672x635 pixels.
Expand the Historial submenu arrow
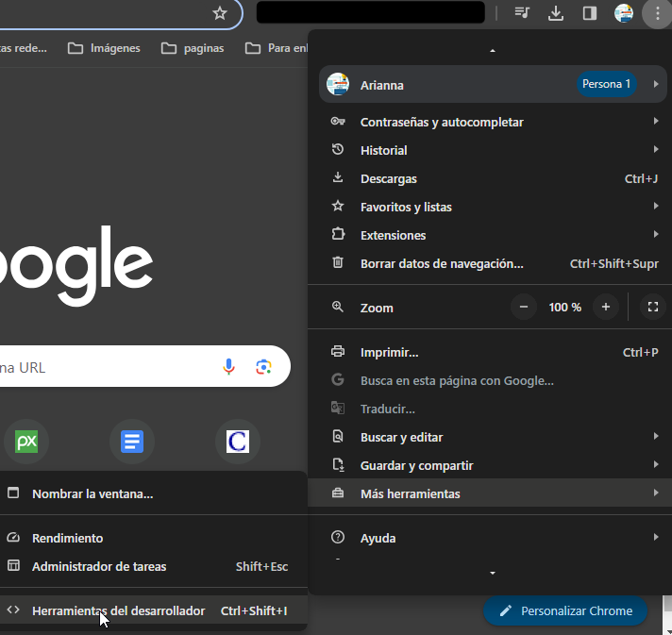[x=656, y=149]
